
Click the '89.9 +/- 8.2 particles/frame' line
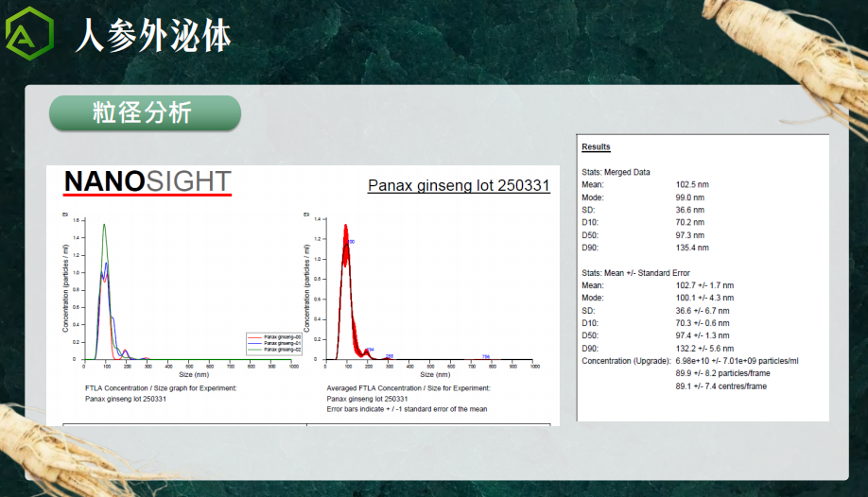pyautogui.click(x=722, y=373)
